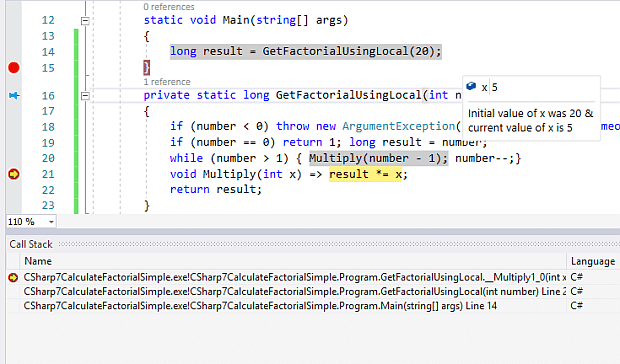Click the blue bookmark marker on line 16

point(14,95)
